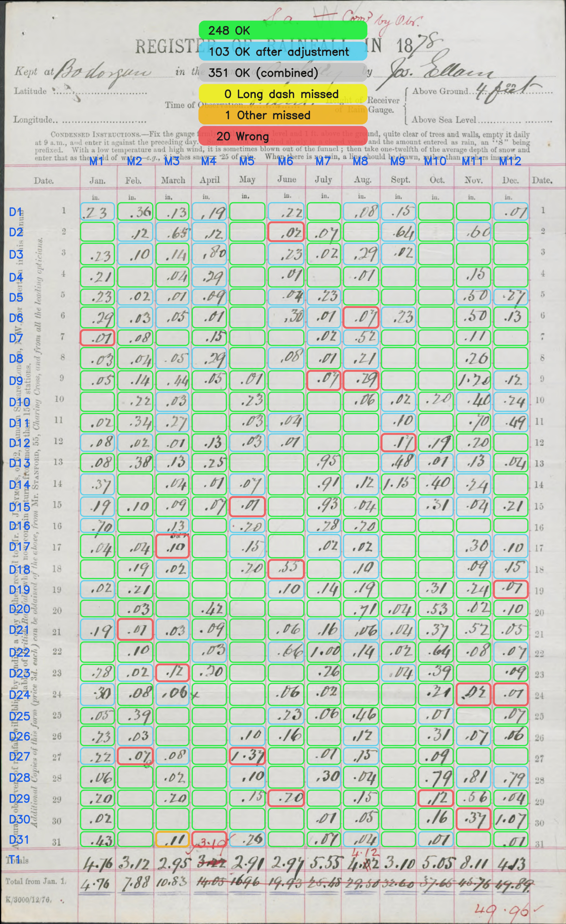Image resolution: width=566 pixels, height=924 pixels.
Task: Click the red-boxed March day 17 cell
Action: (x=172, y=546)
